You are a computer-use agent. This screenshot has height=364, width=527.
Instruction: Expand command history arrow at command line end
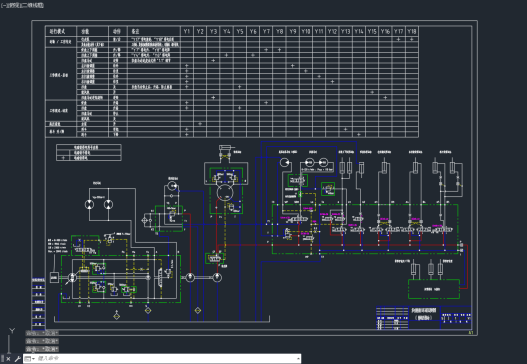(x=298, y=359)
